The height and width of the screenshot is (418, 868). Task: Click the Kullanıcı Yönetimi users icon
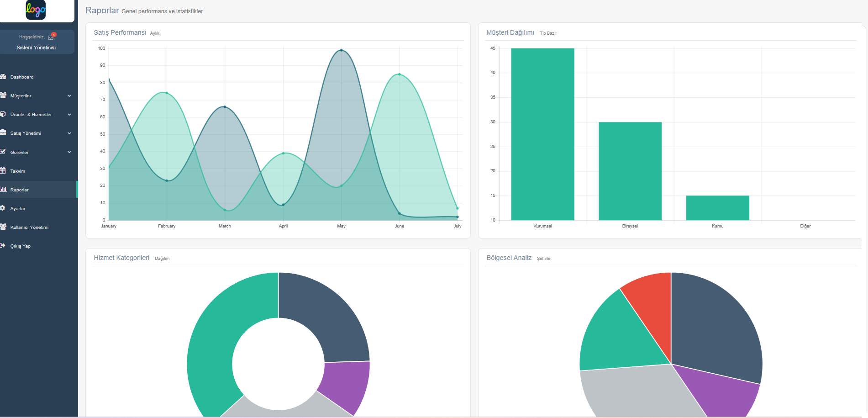tap(3, 227)
